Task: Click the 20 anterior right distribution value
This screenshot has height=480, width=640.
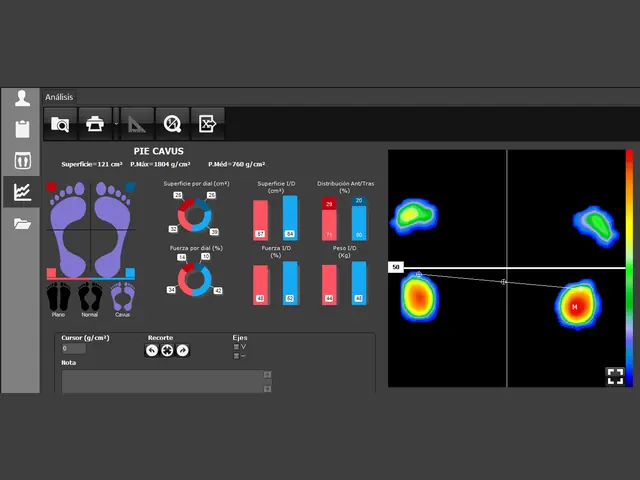Action: point(359,200)
